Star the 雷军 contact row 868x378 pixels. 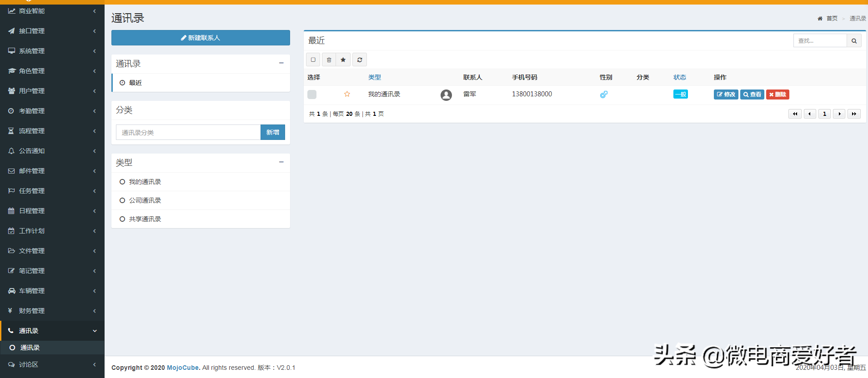(x=347, y=94)
